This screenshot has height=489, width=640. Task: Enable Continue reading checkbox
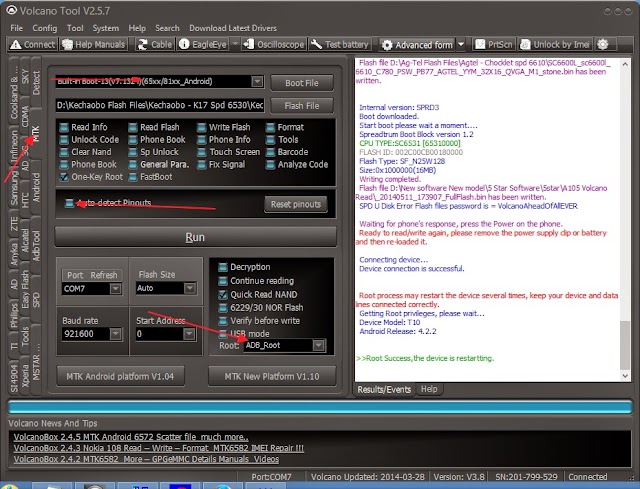[223, 281]
